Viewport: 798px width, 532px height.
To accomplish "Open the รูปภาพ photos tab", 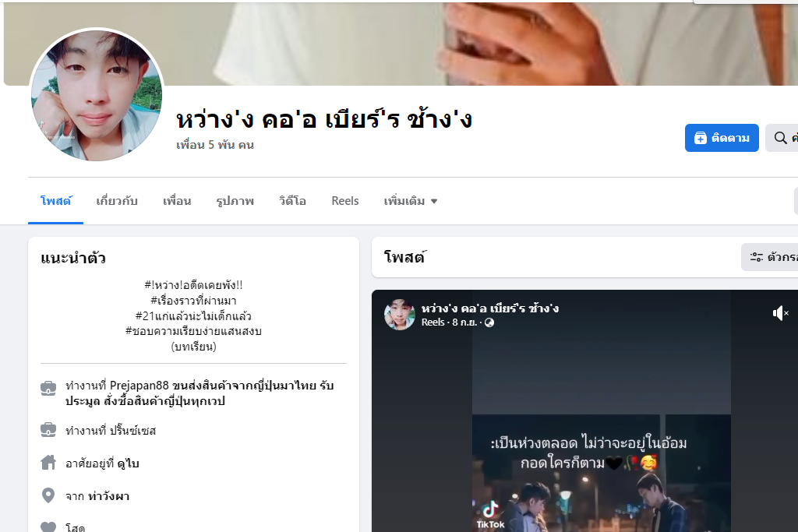I will (x=235, y=201).
